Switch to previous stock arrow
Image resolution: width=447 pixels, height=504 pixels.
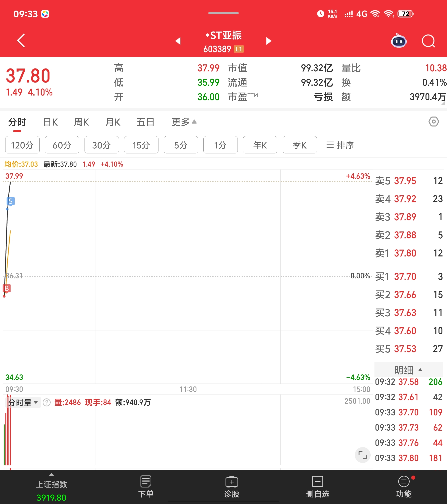(x=178, y=41)
